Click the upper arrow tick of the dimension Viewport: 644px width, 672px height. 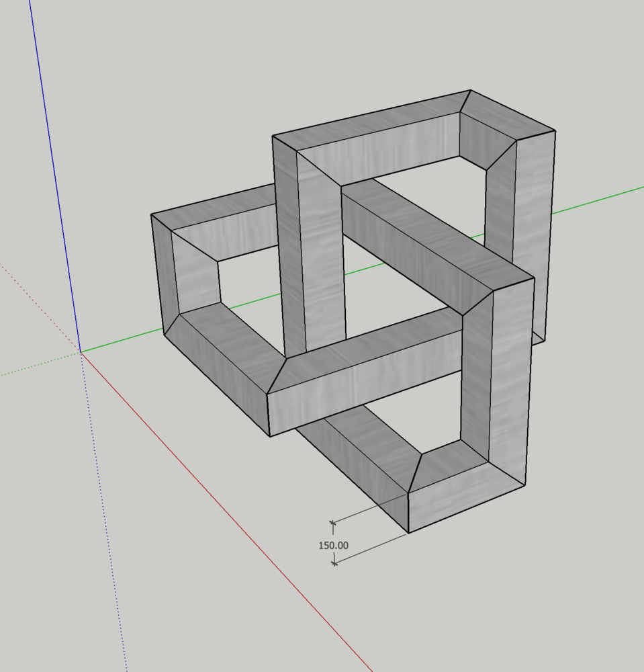[x=332, y=522]
